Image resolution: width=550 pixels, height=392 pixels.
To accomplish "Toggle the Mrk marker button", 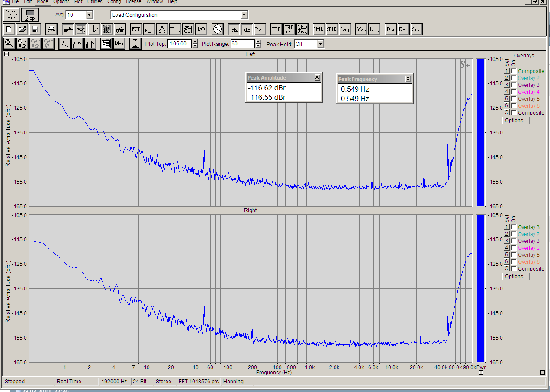I will (x=119, y=44).
